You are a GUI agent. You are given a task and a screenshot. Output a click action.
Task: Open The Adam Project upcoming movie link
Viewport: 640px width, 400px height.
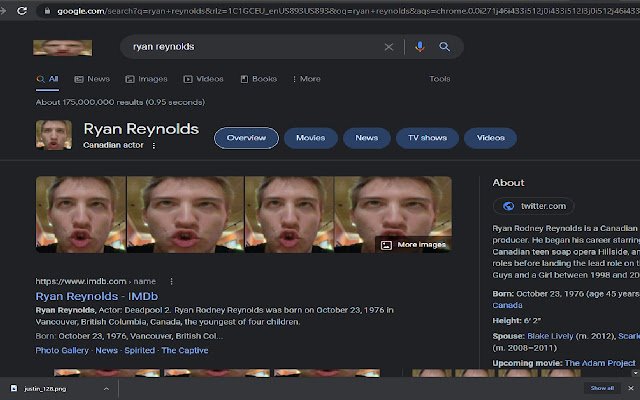click(600, 363)
